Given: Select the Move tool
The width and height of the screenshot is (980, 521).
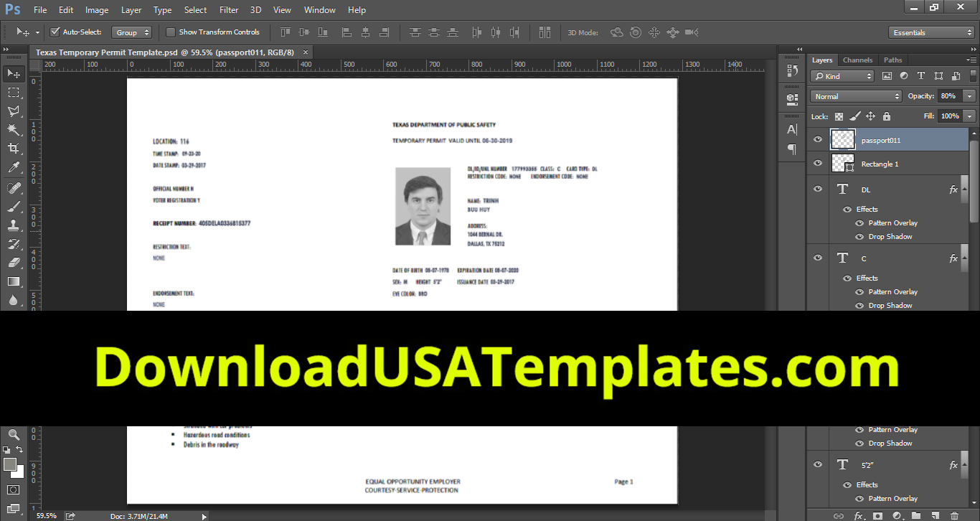Looking at the screenshot, I should click(x=13, y=72).
